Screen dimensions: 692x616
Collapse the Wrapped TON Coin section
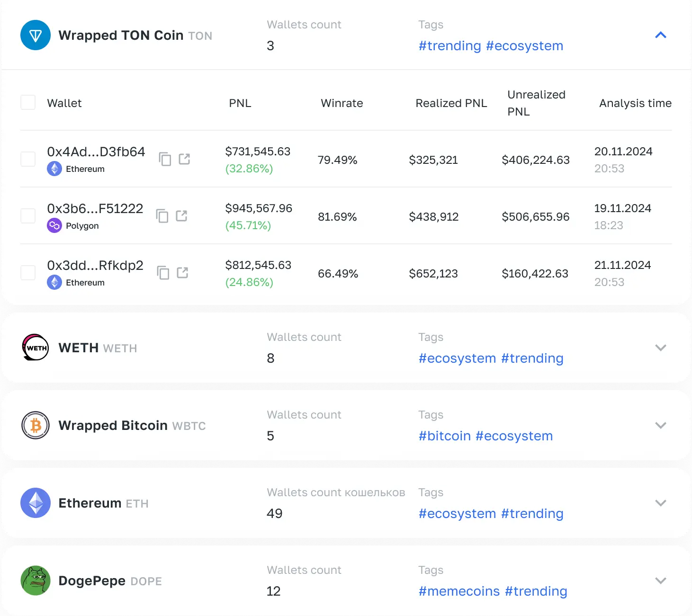coord(660,35)
